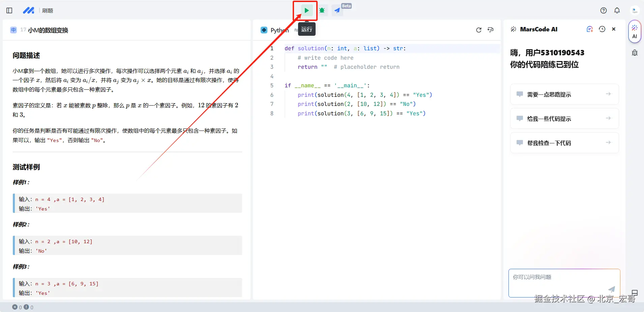This screenshot has width=644, height=312.
Task: Submit solution using the Beta paper plane icon
Action: tap(337, 10)
